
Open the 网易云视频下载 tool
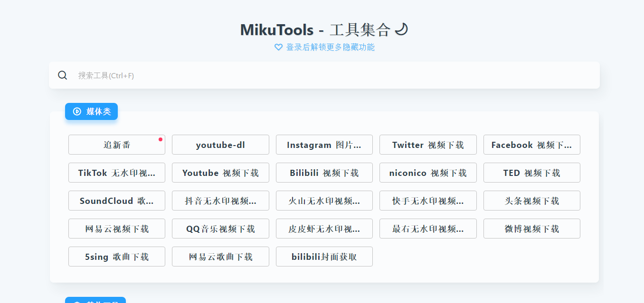tap(117, 229)
